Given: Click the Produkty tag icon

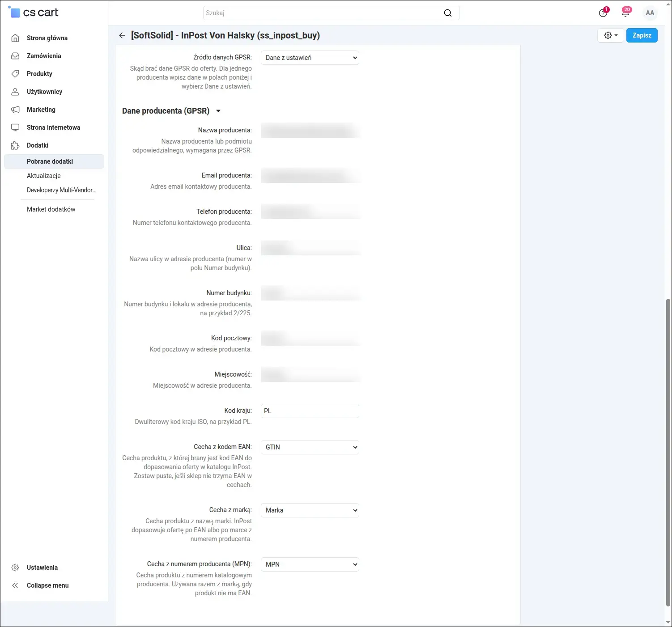Looking at the screenshot, I should click(15, 74).
